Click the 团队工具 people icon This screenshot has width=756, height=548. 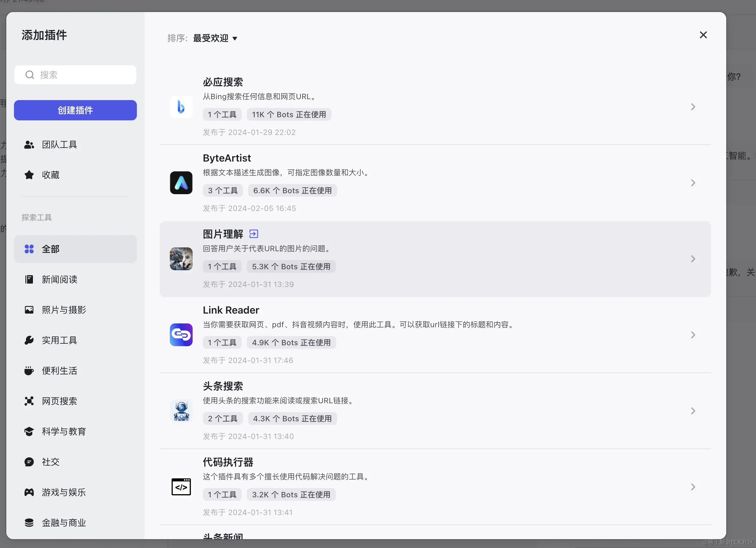[29, 144]
